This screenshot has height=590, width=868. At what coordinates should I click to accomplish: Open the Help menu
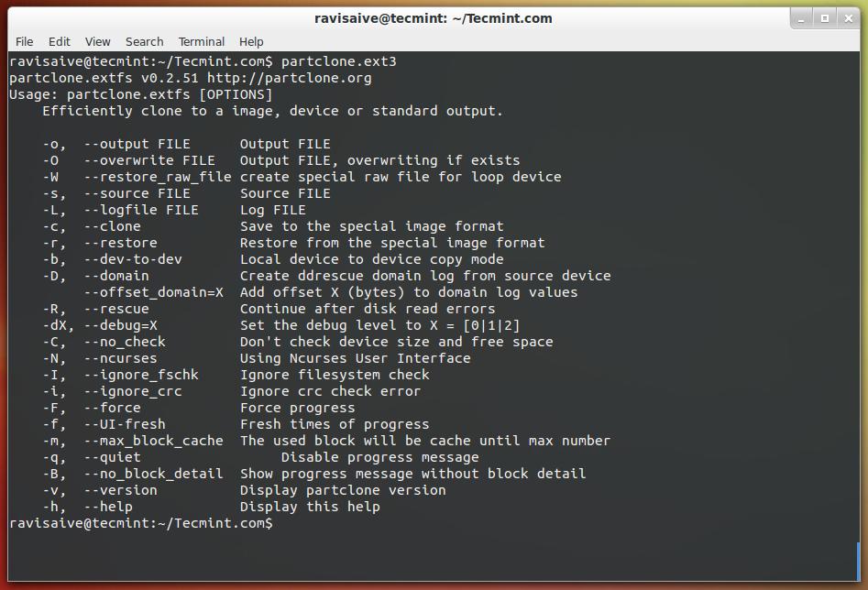pyautogui.click(x=251, y=41)
